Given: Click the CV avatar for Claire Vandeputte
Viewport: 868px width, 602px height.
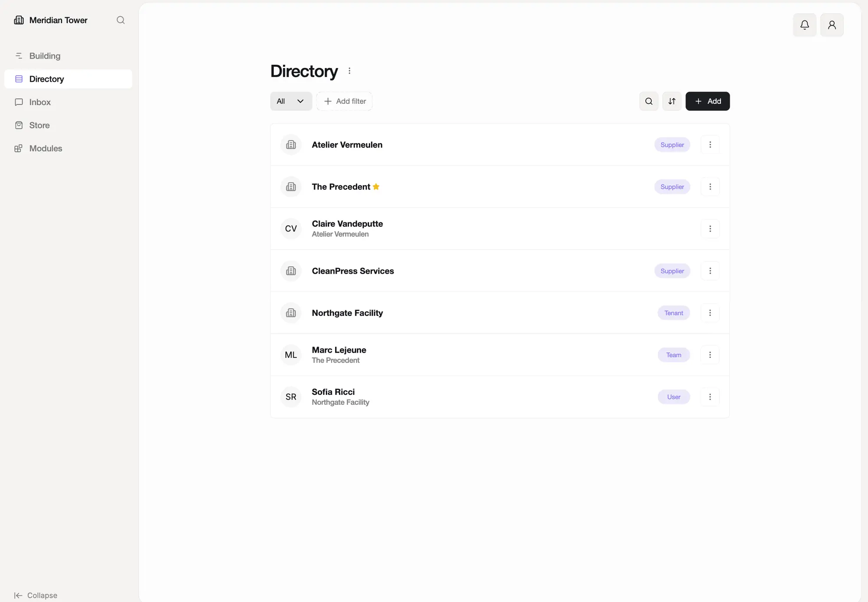Looking at the screenshot, I should point(291,228).
